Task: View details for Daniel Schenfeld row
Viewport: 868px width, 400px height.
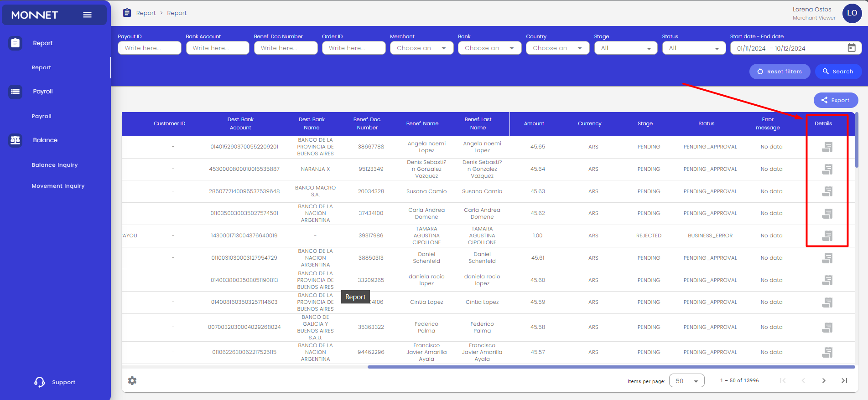Action: pos(827,258)
